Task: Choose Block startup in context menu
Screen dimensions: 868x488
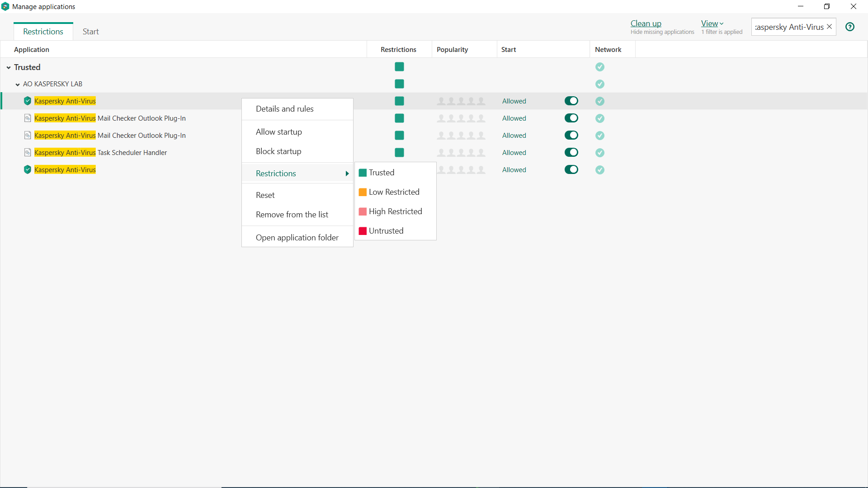Action: (x=297, y=151)
